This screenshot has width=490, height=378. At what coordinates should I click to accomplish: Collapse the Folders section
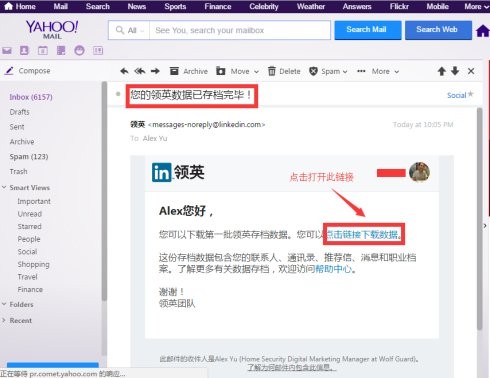coord(4,304)
